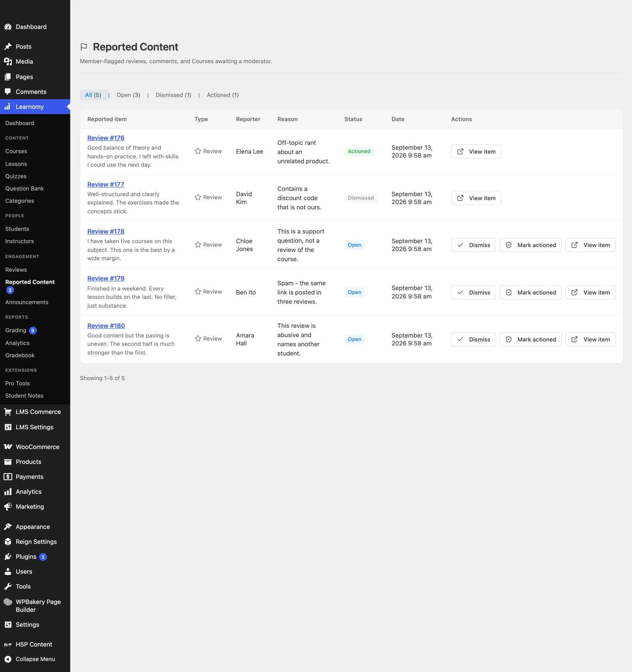Open Students under People section
The width and height of the screenshot is (632, 672).
[17, 229]
